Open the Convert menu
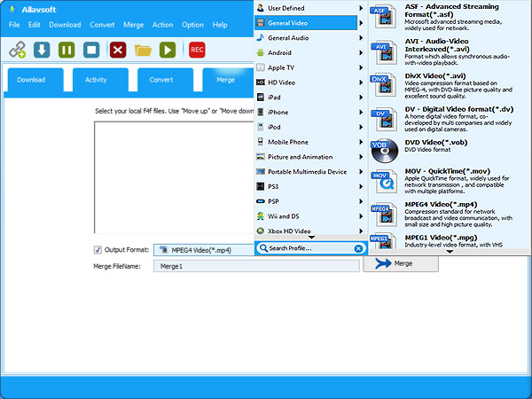532x399 pixels. pos(102,25)
